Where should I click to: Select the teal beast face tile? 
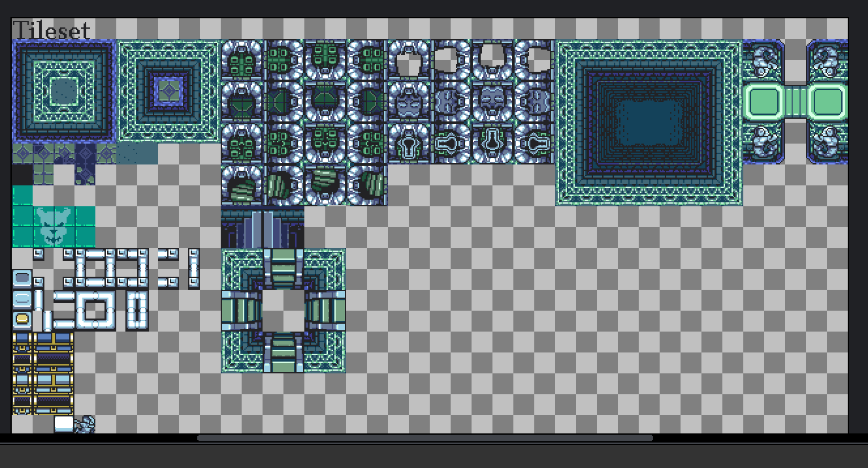point(54,227)
